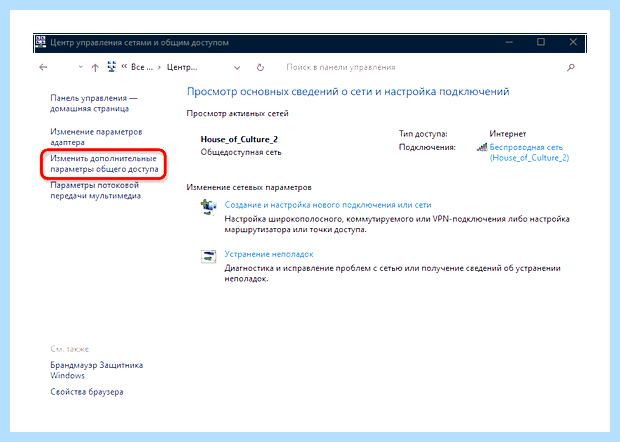
Task: Refresh the page with reload icon
Action: click(x=260, y=67)
